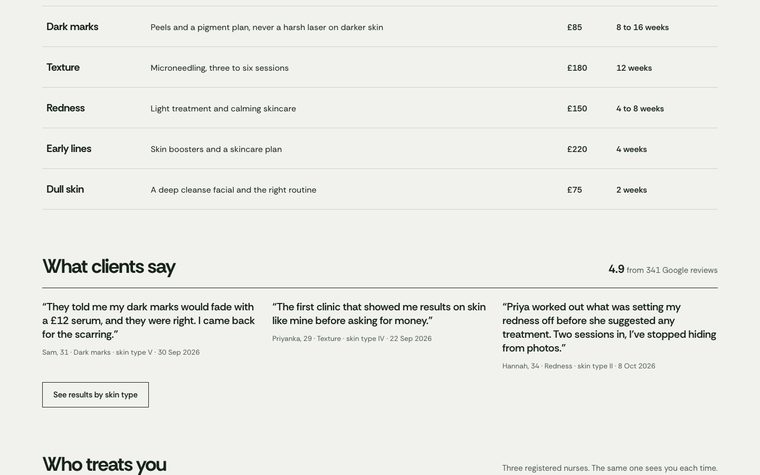The height and width of the screenshot is (475, 760).
Task: Click the £220 Early lines price
Action: tap(577, 149)
